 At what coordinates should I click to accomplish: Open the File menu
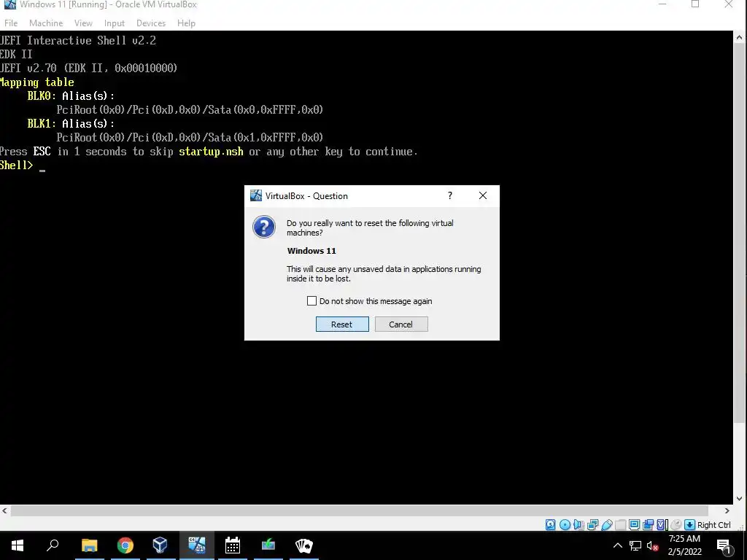pyautogui.click(x=11, y=23)
